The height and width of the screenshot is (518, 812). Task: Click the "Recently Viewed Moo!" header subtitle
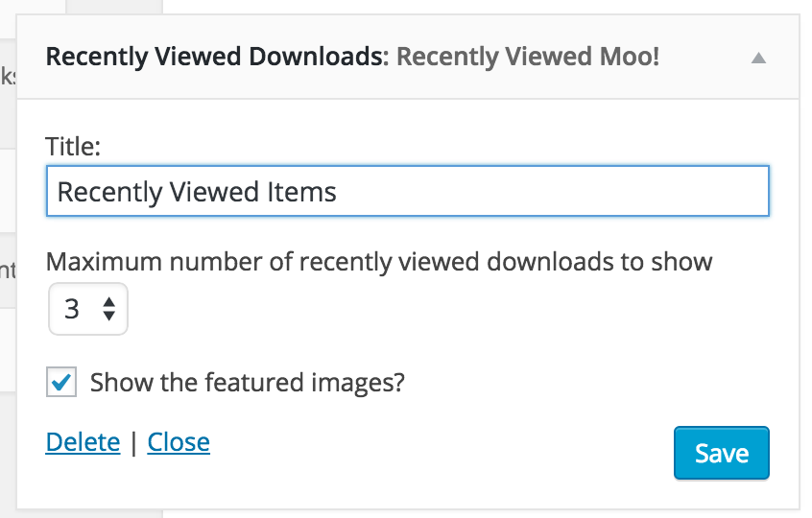point(528,57)
